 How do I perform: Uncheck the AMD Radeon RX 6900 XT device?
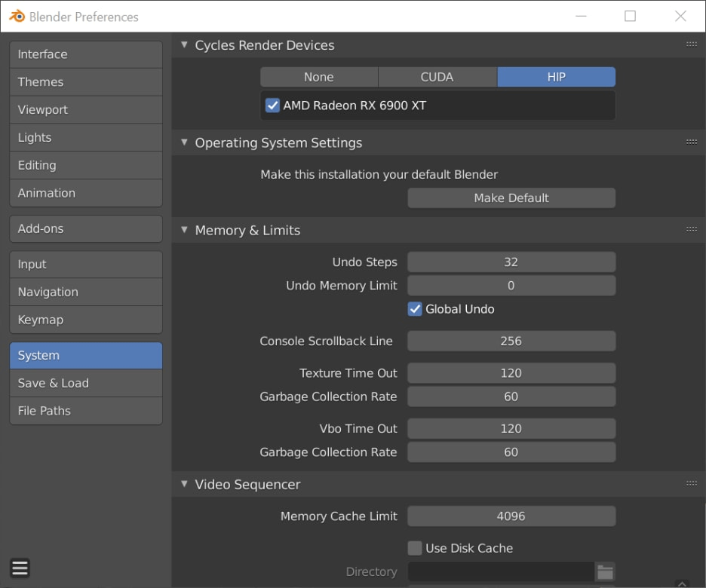pyautogui.click(x=272, y=106)
